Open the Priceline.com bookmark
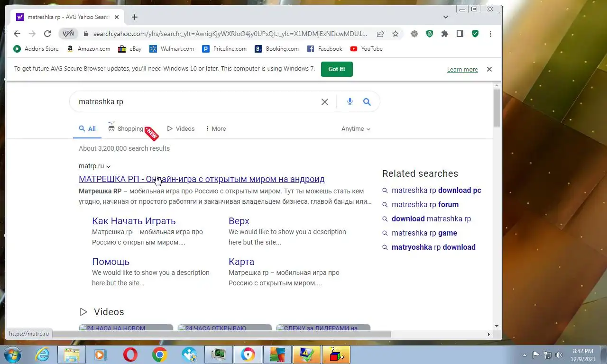The image size is (607, 364). click(224, 49)
